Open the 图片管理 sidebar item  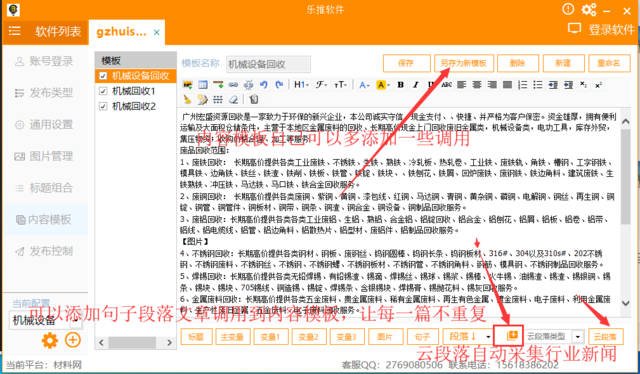44,156
